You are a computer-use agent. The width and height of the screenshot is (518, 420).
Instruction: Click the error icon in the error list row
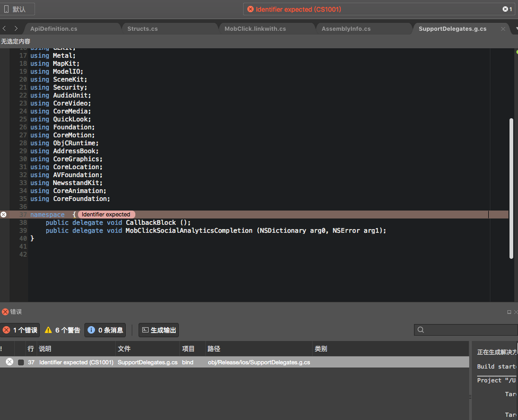pyautogui.click(x=10, y=362)
